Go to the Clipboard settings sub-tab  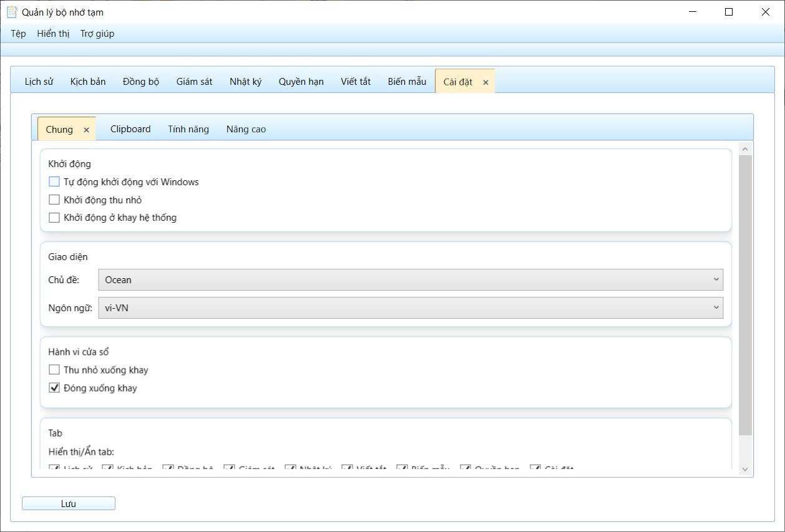pyautogui.click(x=130, y=129)
